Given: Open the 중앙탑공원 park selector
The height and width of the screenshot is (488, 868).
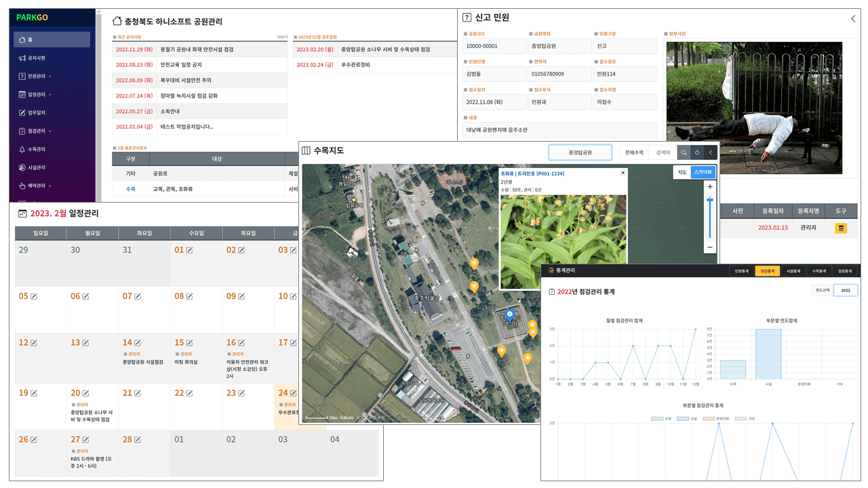Looking at the screenshot, I should 580,152.
